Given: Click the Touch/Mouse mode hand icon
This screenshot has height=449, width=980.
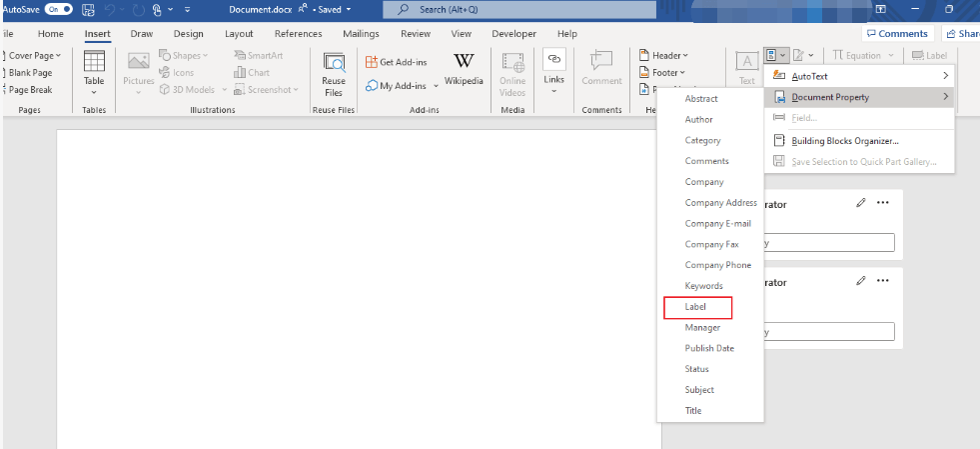Looking at the screenshot, I should 157,9.
